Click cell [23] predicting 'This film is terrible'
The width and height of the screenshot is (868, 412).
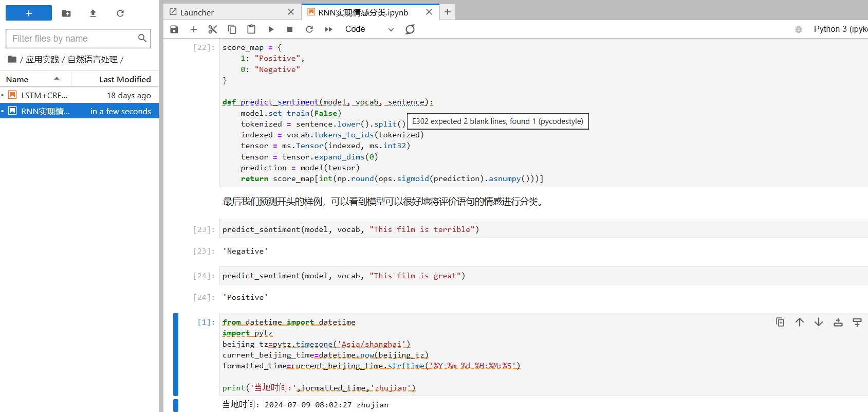pyautogui.click(x=544, y=229)
